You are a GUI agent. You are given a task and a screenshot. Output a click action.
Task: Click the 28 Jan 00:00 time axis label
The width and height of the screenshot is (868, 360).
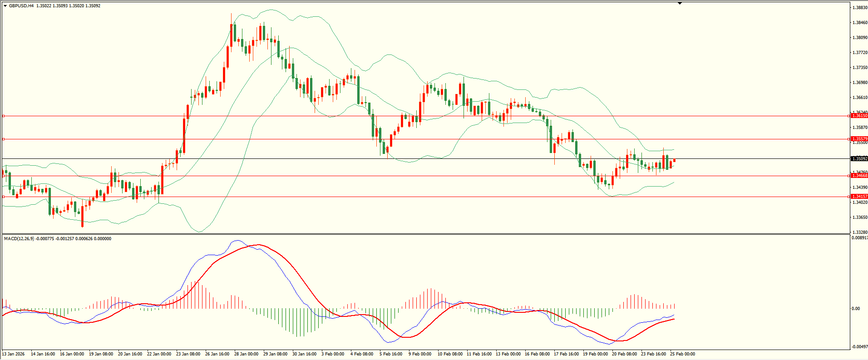click(246, 354)
